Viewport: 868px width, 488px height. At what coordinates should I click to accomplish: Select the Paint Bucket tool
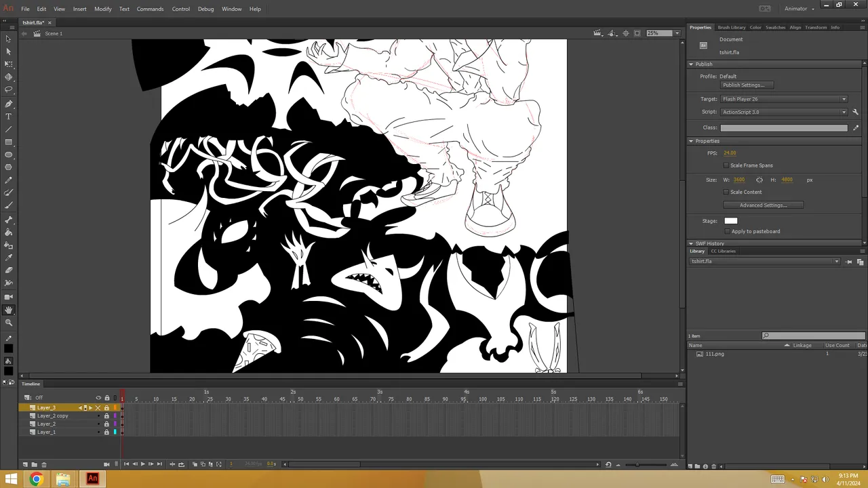point(8,232)
